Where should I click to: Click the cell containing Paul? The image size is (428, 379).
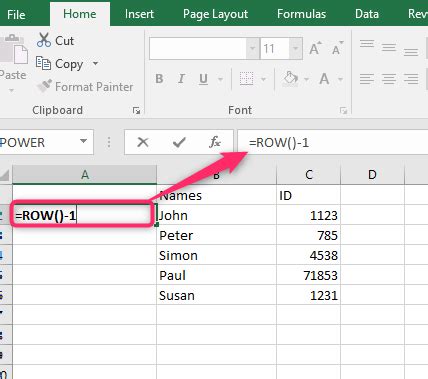pos(216,275)
